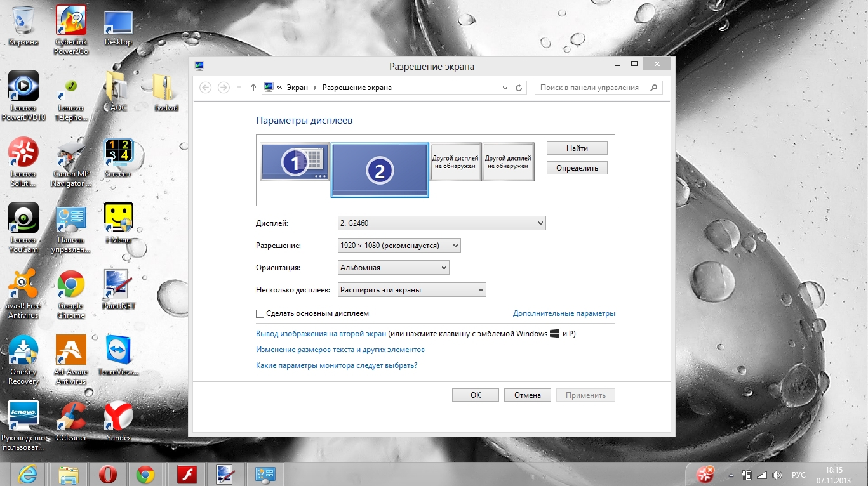The height and width of the screenshot is (486, 868).
Task: Open Изменение размеров текста и других элементов
Action: (340, 350)
